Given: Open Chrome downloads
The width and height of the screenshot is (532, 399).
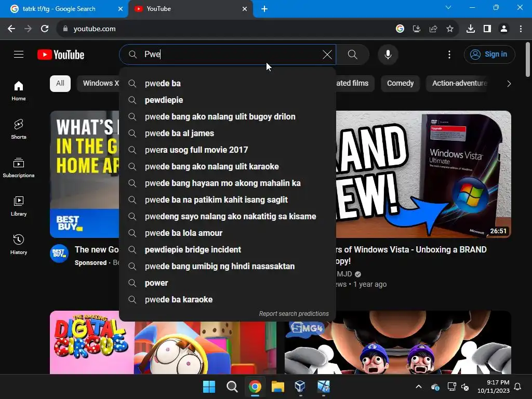Looking at the screenshot, I should click(x=470, y=29).
